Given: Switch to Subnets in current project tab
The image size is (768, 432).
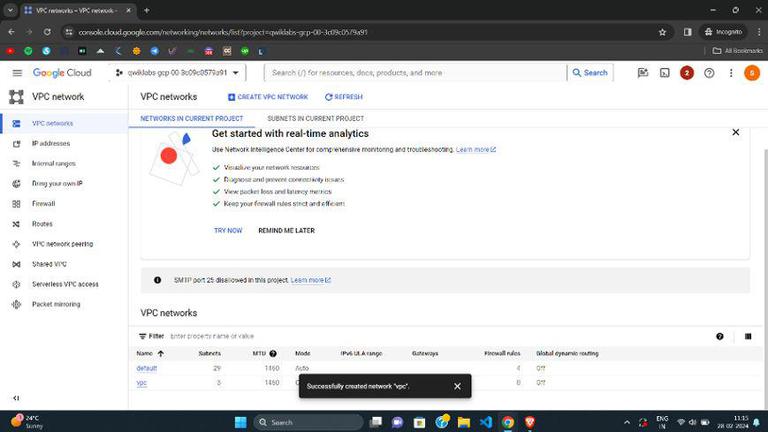Looking at the screenshot, I should click(x=315, y=119).
